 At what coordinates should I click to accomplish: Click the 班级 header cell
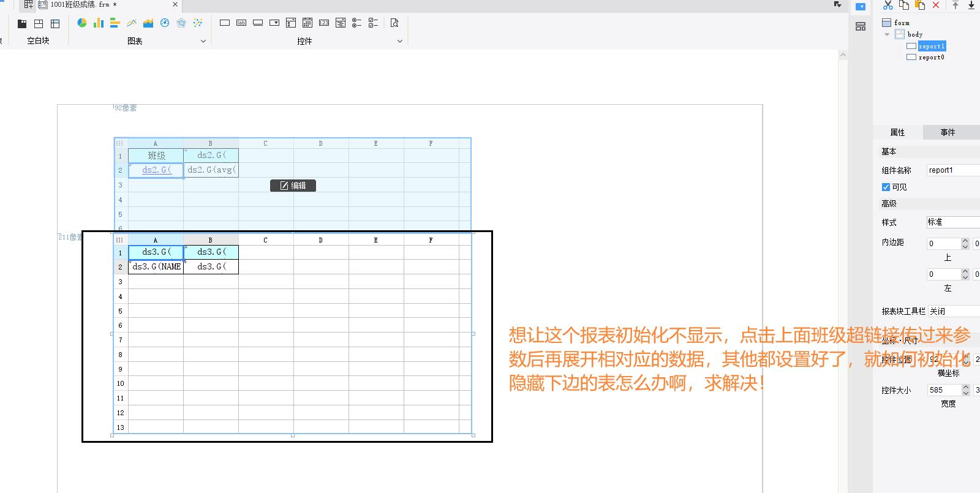[156, 156]
